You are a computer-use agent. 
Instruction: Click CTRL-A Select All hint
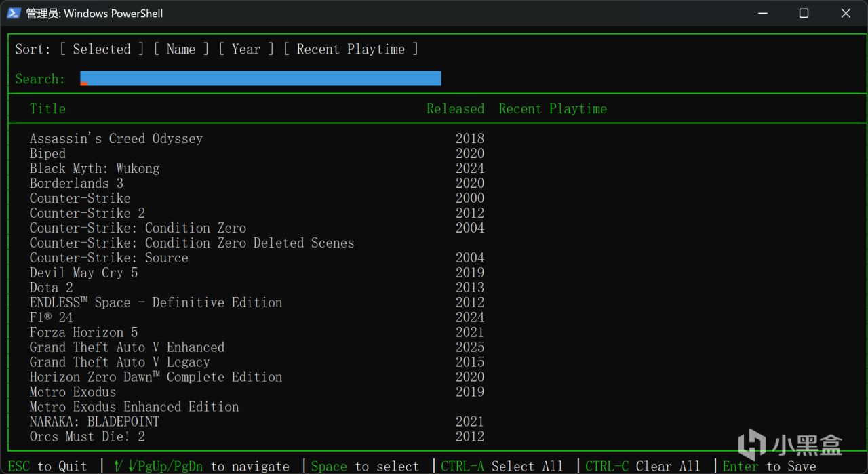click(x=502, y=466)
